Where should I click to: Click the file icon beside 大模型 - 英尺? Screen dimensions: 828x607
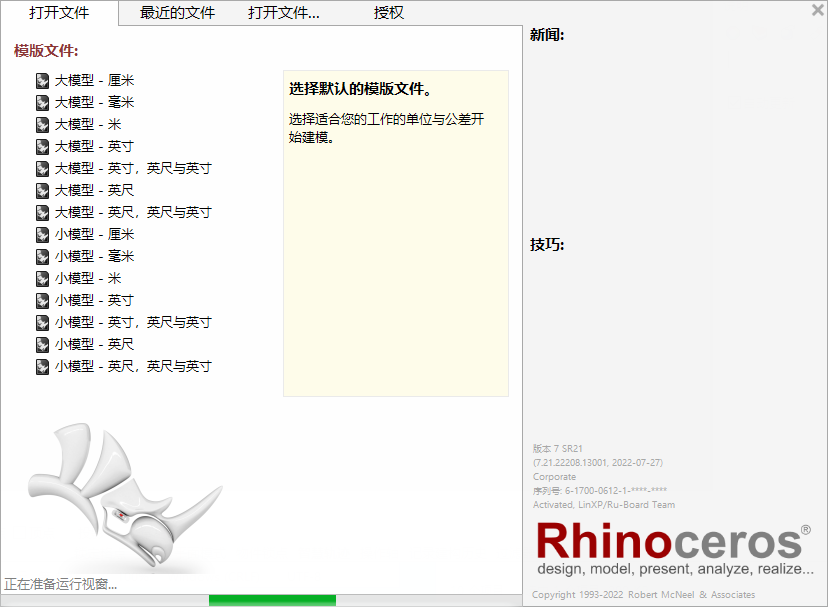[42, 191]
